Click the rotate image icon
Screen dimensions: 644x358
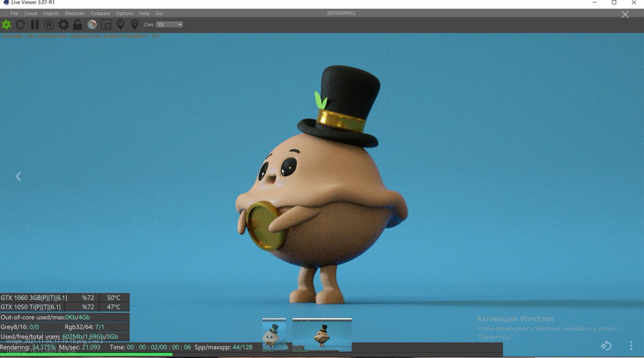(606, 346)
